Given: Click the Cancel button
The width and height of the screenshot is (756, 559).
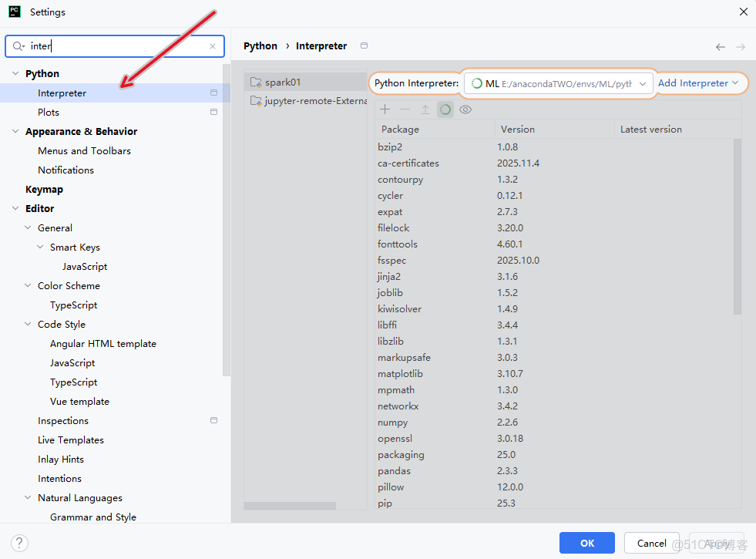Looking at the screenshot, I should click(x=651, y=543).
